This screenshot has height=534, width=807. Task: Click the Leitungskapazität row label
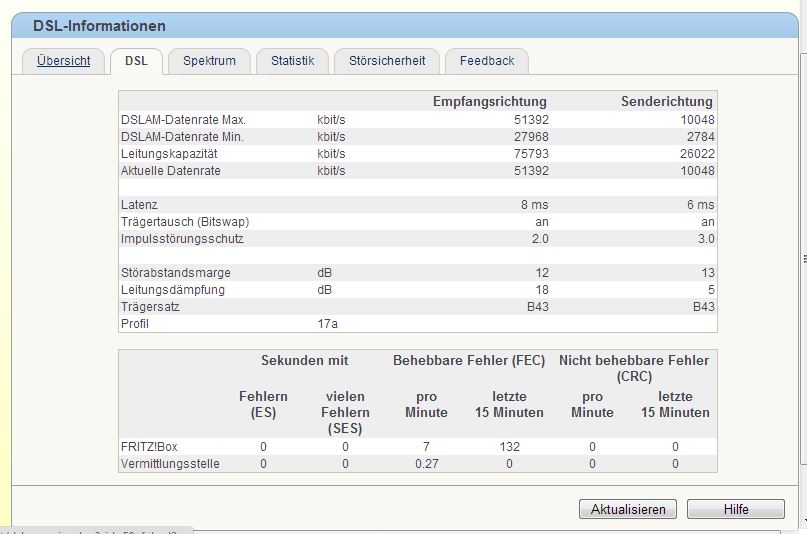[169, 154]
